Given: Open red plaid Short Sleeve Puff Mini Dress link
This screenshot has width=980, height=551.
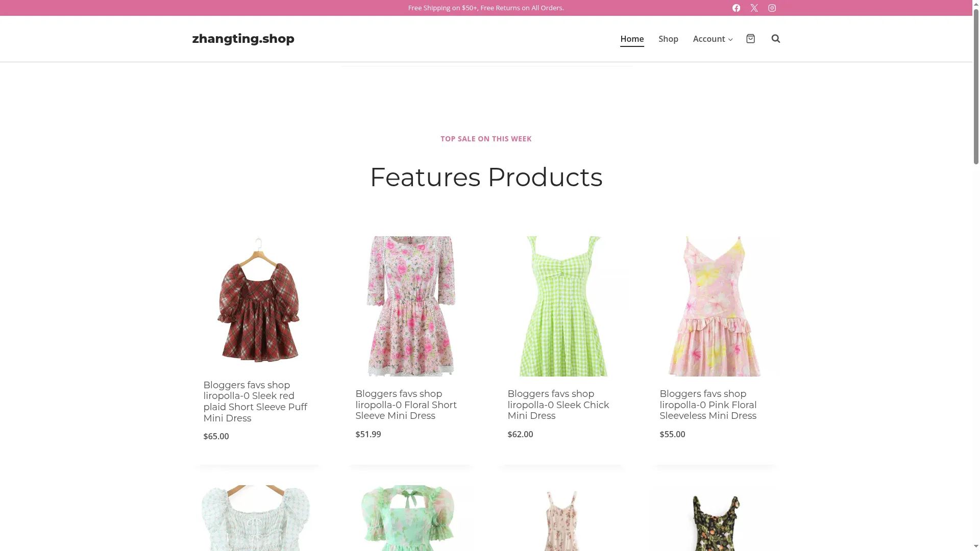Looking at the screenshot, I should point(255,402).
